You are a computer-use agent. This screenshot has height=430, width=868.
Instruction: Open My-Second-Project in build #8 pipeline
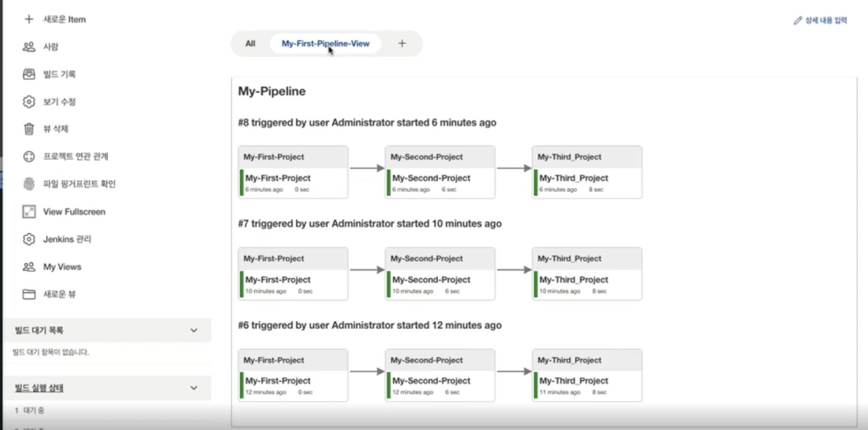coord(431,178)
